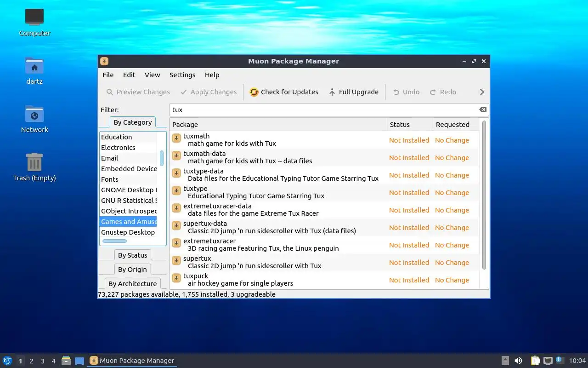This screenshot has width=588, height=368.
Task: Click 'Not Installed' status for tuxpuck
Action: point(409,280)
